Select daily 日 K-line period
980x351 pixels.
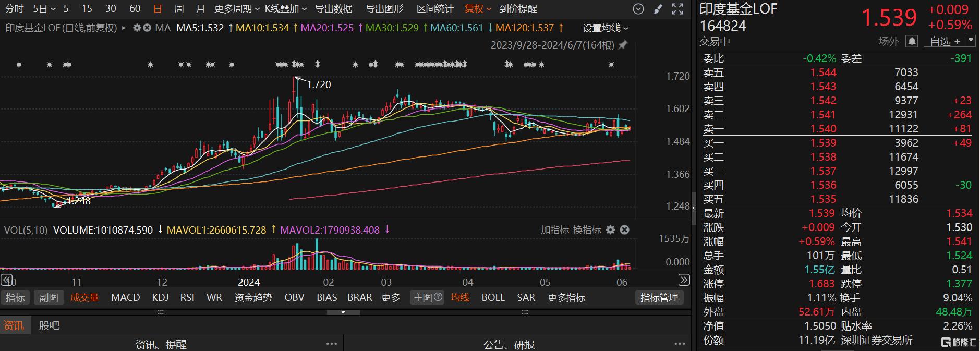click(158, 9)
